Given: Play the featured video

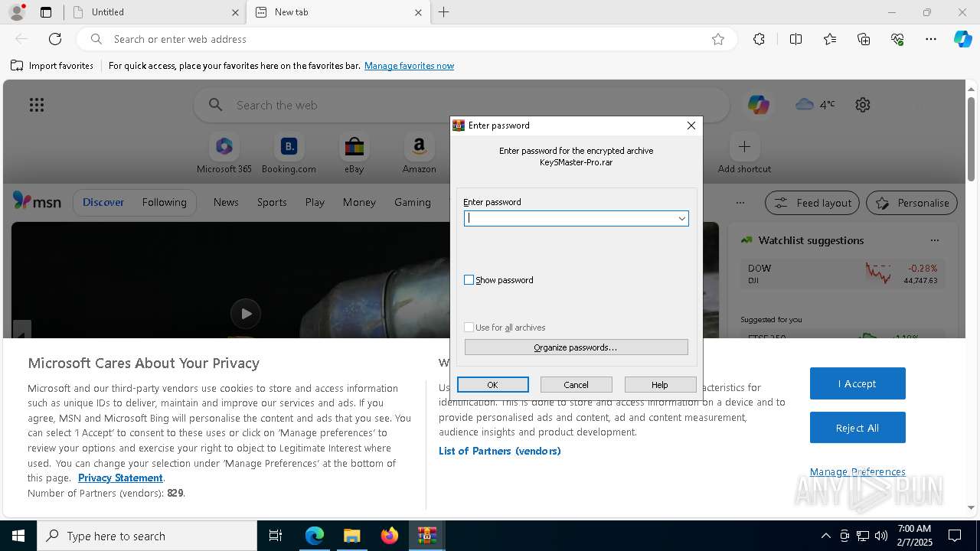Looking at the screenshot, I should (x=246, y=313).
